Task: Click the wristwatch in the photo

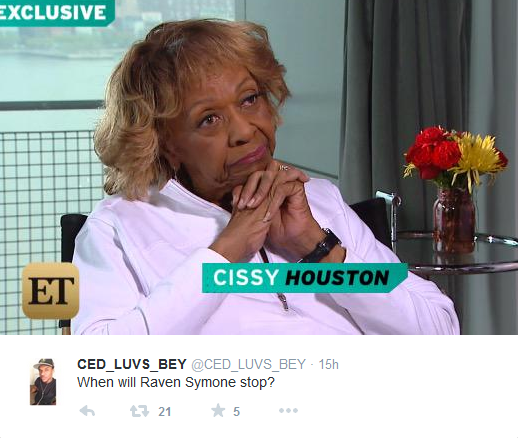Action: pyautogui.click(x=322, y=247)
